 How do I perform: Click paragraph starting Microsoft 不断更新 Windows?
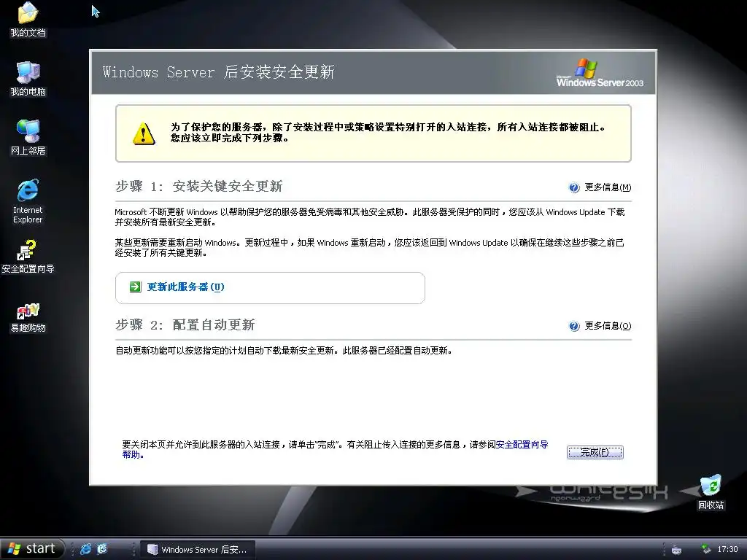(x=370, y=217)
